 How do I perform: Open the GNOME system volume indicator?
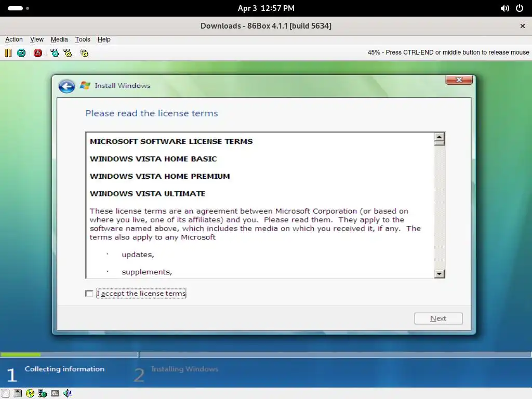504,8
